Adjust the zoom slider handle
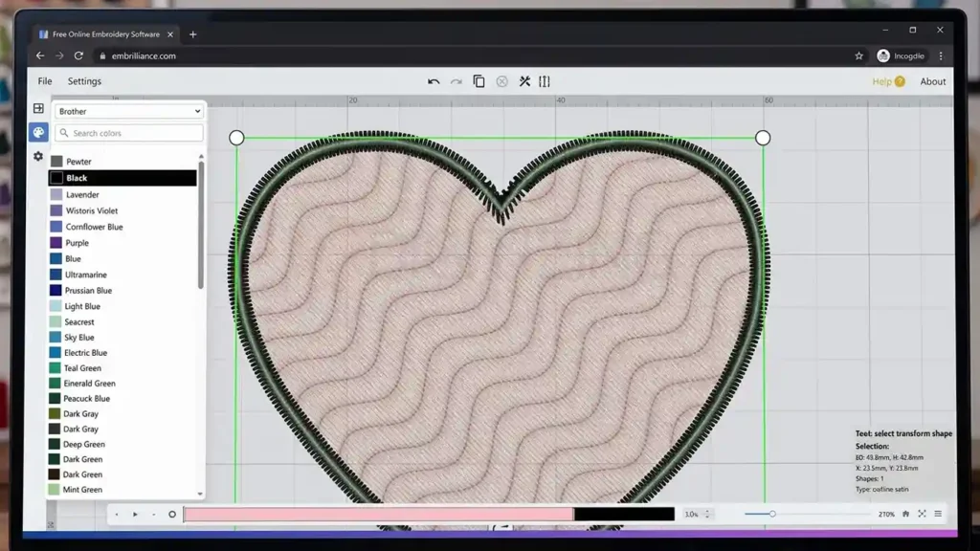The width and height of the screenshot is (980, 551). 772,514
